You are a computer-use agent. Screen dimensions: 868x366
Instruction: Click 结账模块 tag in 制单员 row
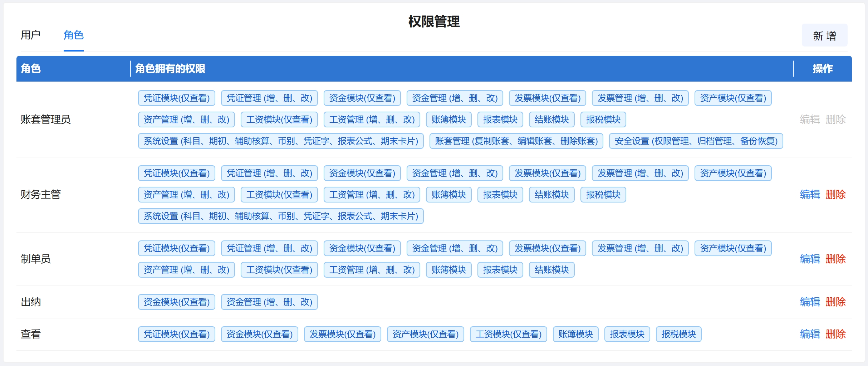click(551, 270)
